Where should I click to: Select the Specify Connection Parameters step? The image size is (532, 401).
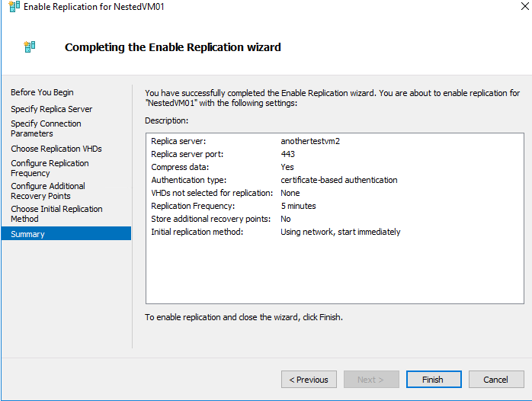tap(46, 129)
